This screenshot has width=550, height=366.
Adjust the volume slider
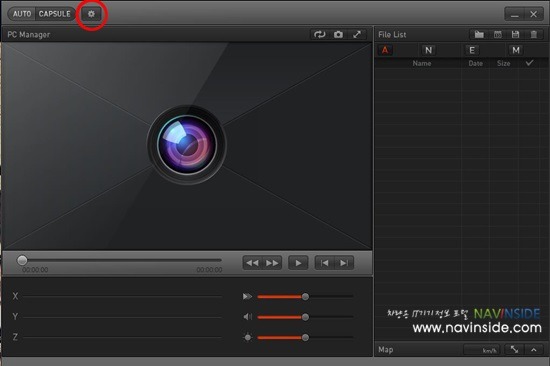pos(305,317)
